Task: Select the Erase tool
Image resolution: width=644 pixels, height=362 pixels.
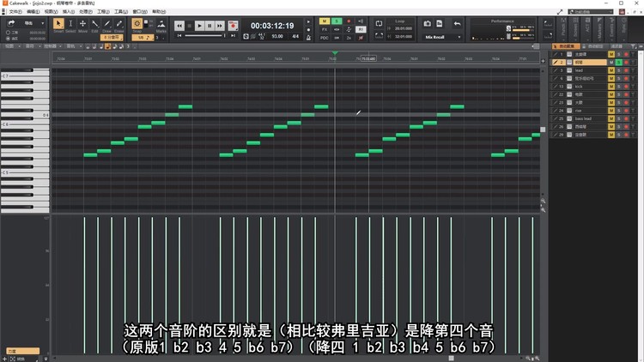Action: 119,24
